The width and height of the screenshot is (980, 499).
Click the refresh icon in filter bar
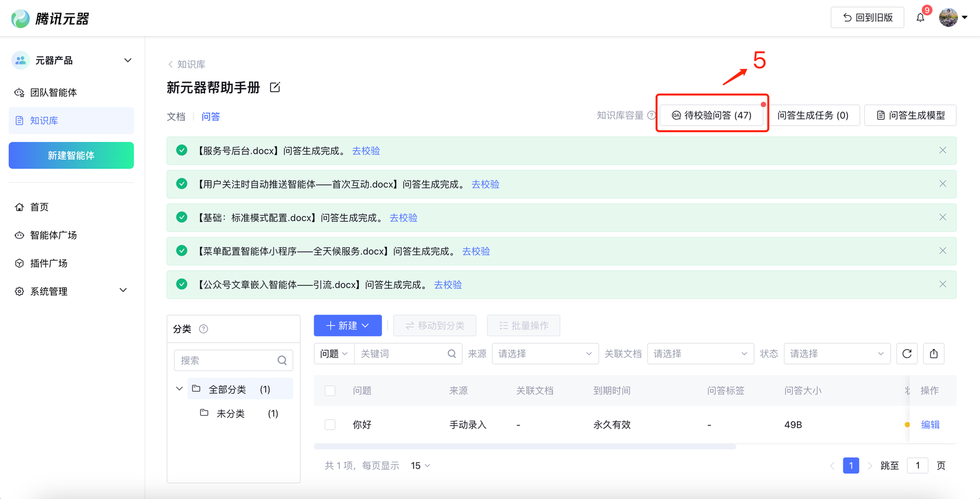pyautogui.click(x=907, y=354)
